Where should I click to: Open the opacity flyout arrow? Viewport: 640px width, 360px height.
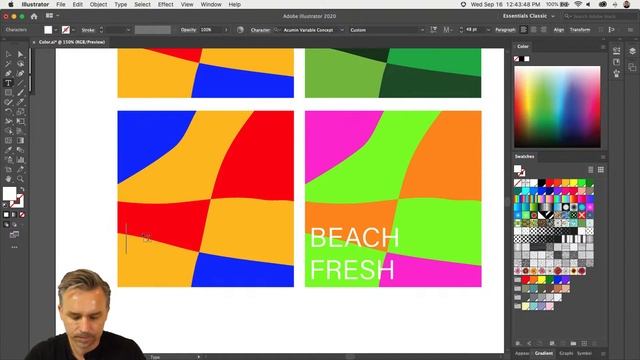pyautogui.click(x=226, y=30)
